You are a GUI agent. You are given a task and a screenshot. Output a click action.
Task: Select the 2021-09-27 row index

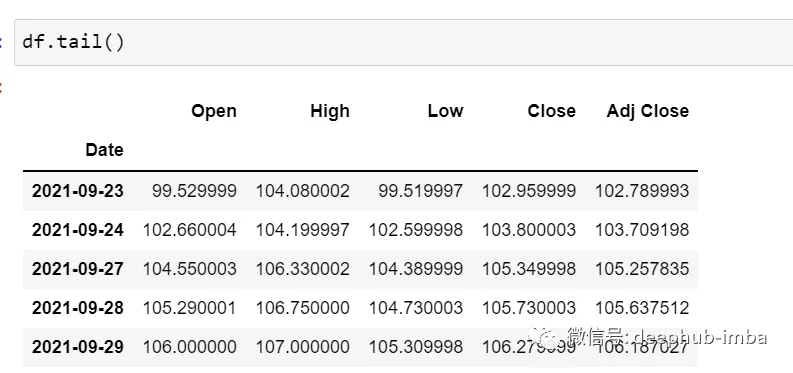coord(77,269)
